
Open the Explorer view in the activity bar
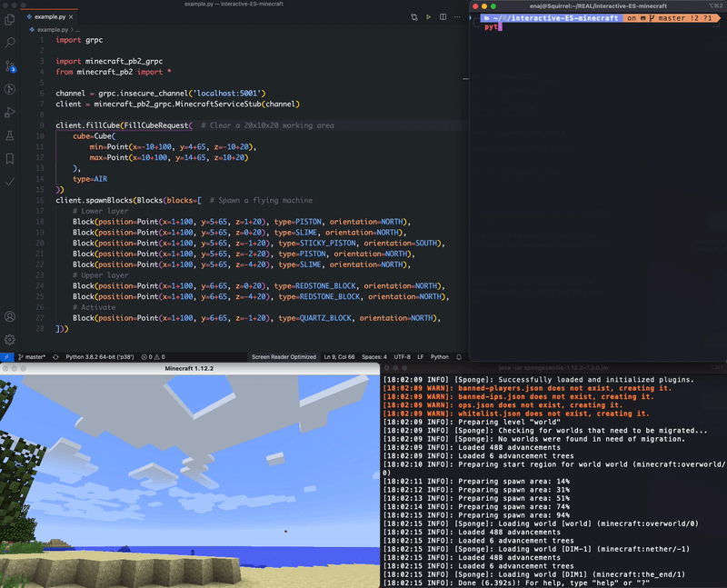point(9,19)
